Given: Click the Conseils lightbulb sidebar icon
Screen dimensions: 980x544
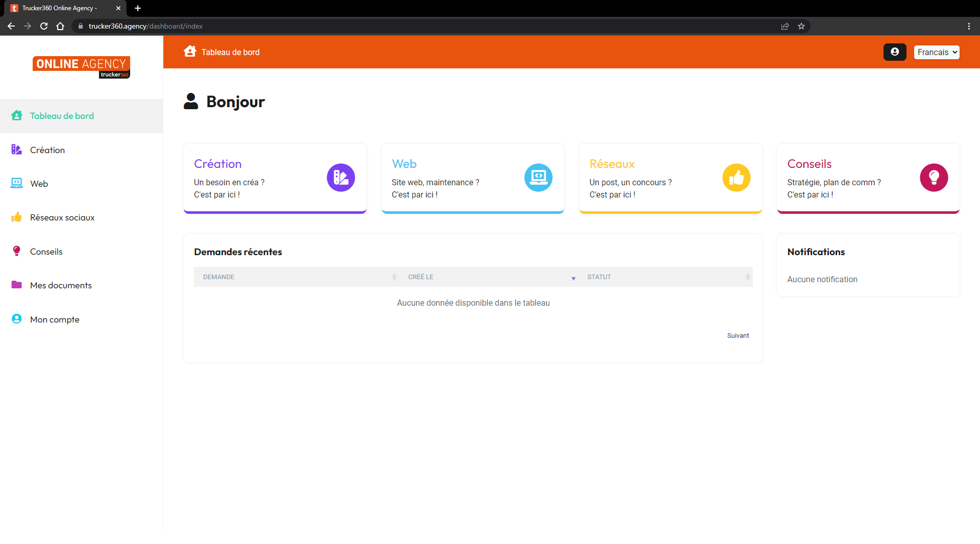Looking at the screenshot, I should pos(17,251).
